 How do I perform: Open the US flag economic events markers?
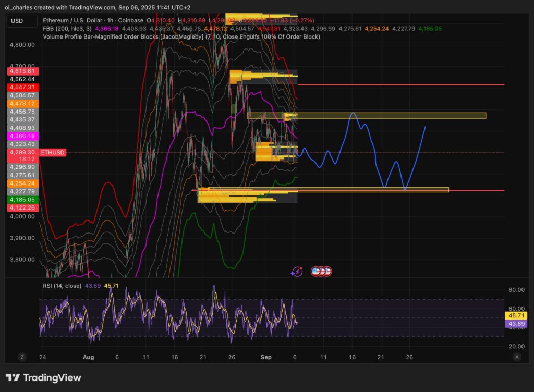[x=321, y=271]
